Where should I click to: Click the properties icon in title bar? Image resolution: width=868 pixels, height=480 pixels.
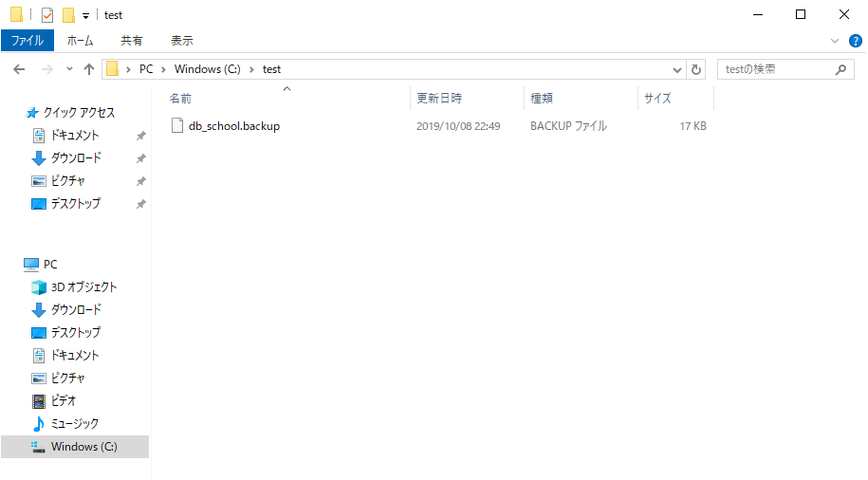coord(48,15)
